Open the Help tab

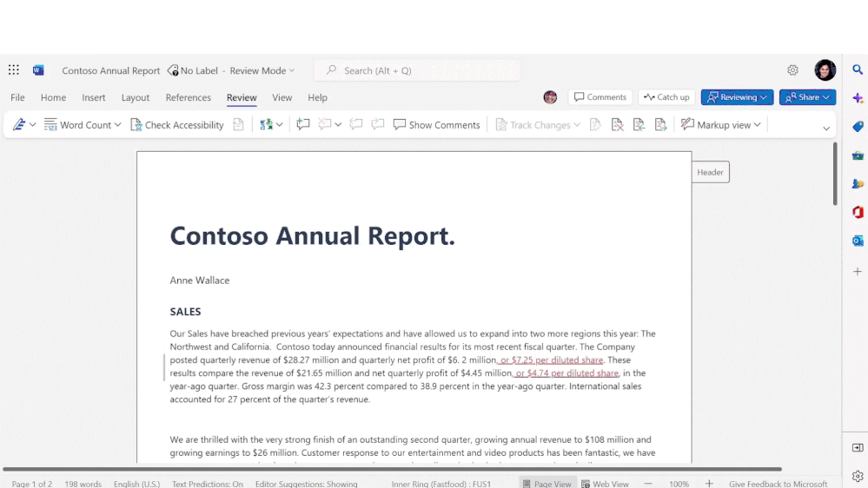tap(318, 97)
